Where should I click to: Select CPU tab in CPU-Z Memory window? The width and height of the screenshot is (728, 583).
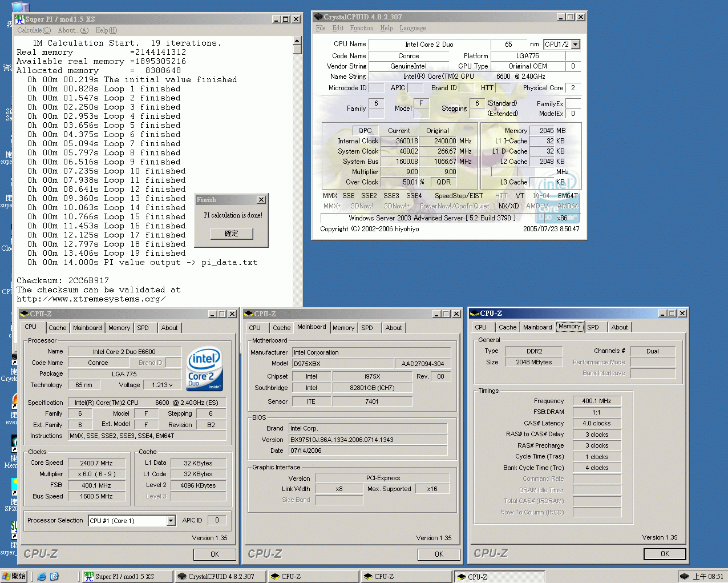(x=481, y=327)
